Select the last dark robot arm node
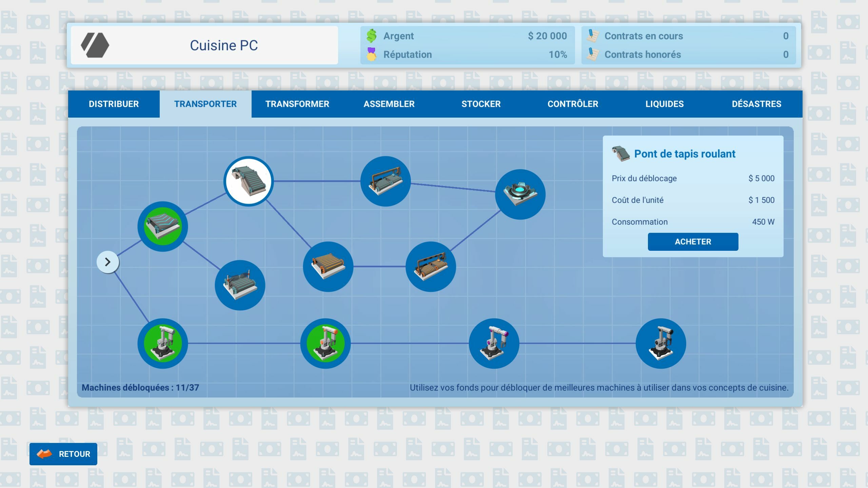This screenshot has width=868, height=488. pyautogui.click(x=661, y=343)
